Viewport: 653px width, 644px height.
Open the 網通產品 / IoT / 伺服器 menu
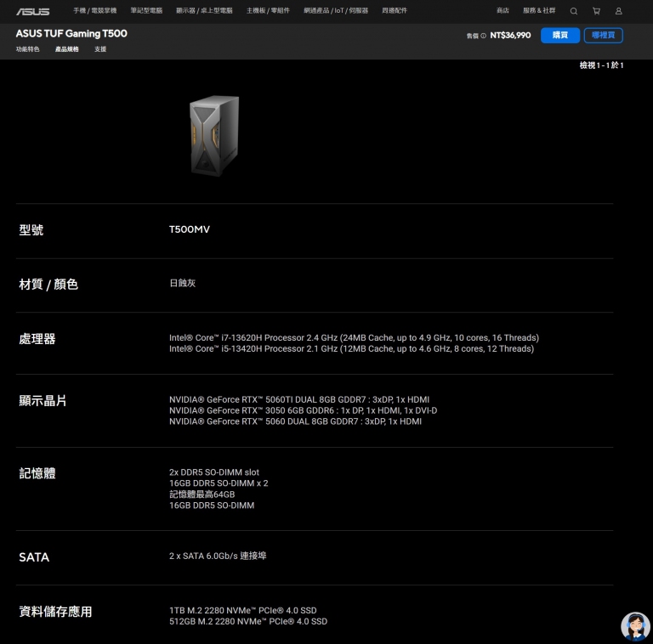[336, 11]
